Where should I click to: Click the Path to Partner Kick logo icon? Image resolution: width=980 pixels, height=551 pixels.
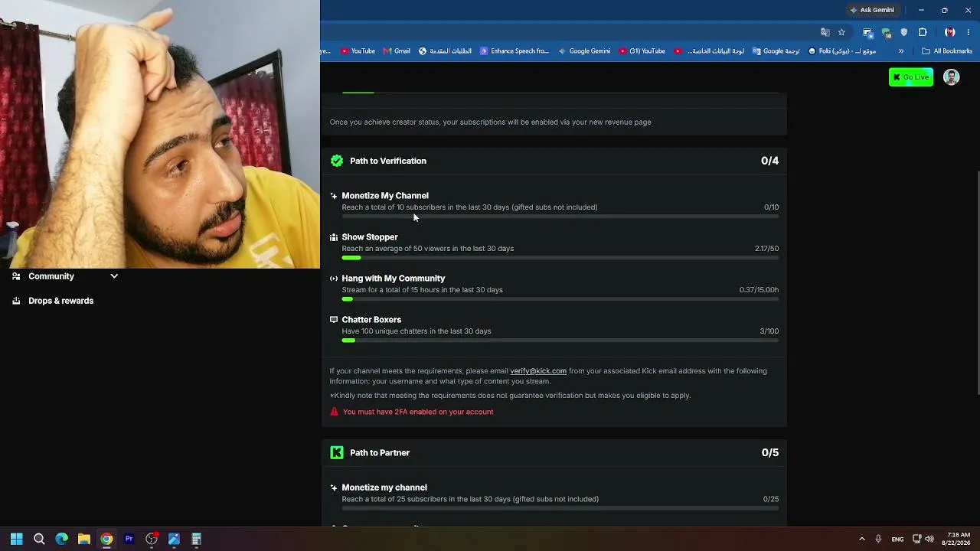(x=337, y=453)
